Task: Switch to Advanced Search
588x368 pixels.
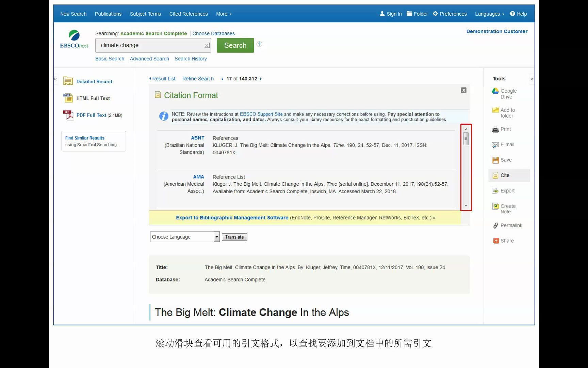Action: [149, 59]
